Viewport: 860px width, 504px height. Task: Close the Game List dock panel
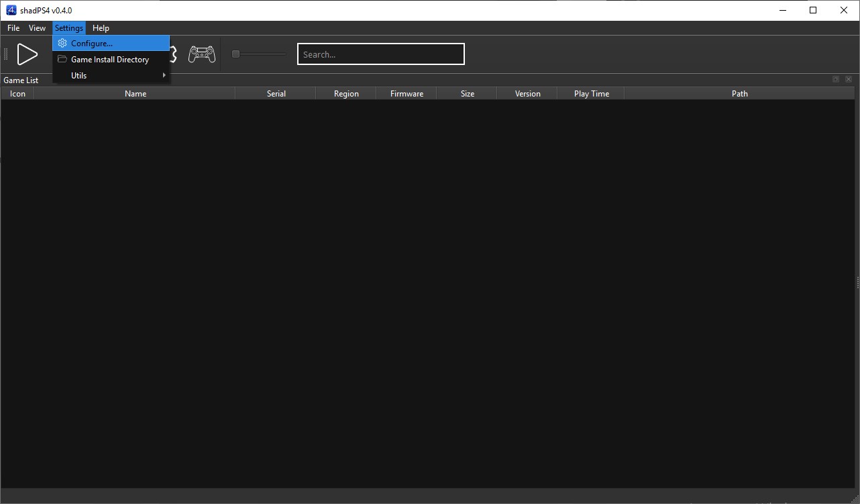pos(849,79)
